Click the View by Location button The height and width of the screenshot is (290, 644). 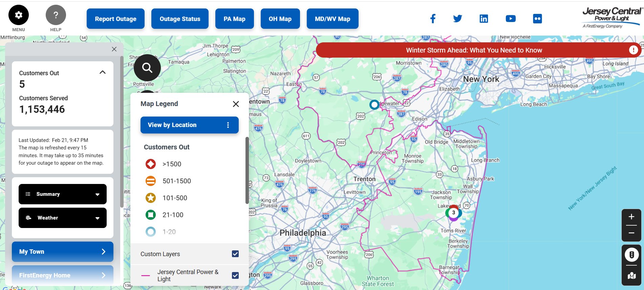pos(190,125)
